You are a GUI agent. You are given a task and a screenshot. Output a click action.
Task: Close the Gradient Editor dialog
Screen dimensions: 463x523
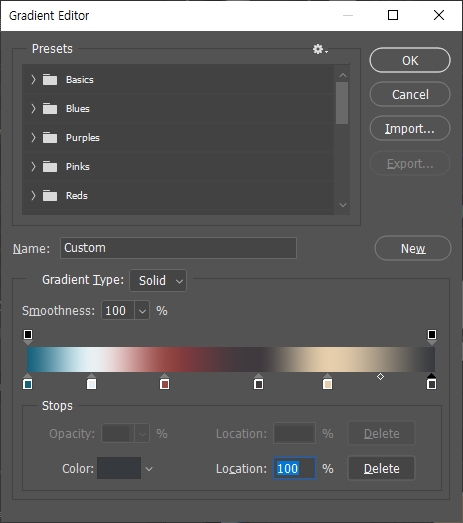tap(439, 15)
